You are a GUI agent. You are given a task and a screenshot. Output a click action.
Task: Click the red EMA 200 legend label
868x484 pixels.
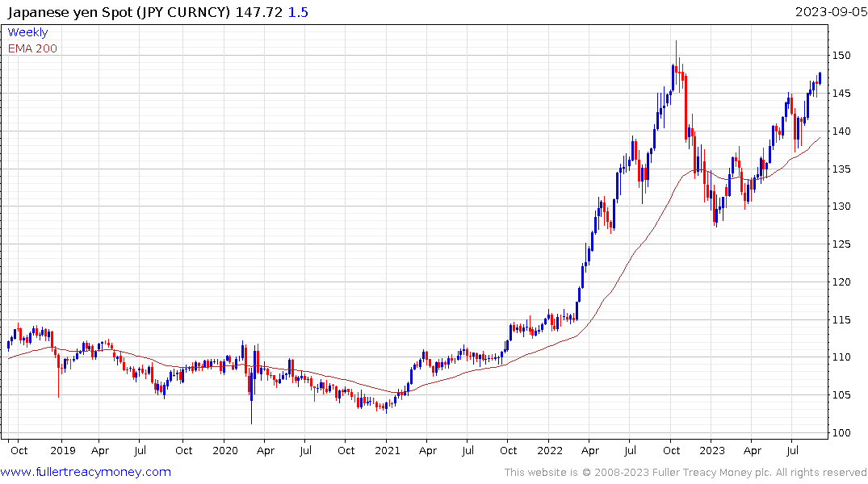(x=32, y=48)
